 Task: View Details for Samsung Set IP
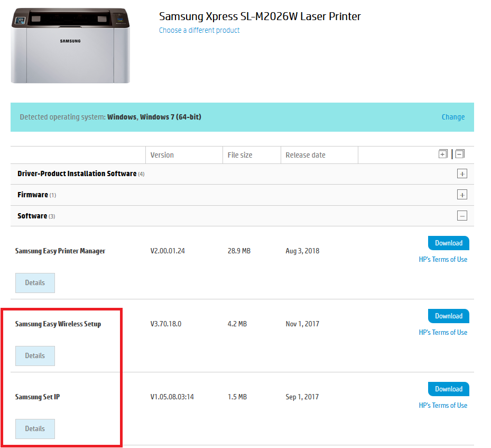(35, 429)
